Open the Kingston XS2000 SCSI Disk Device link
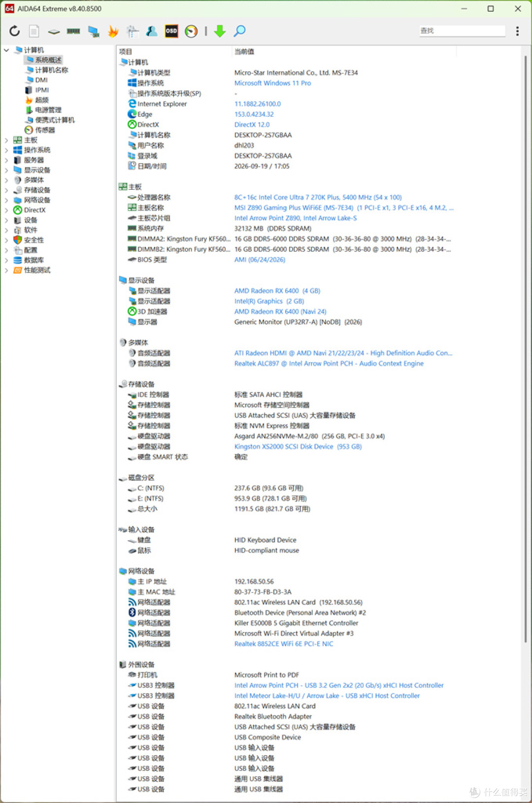Viewport: 532px width, 803px height. 298,447
